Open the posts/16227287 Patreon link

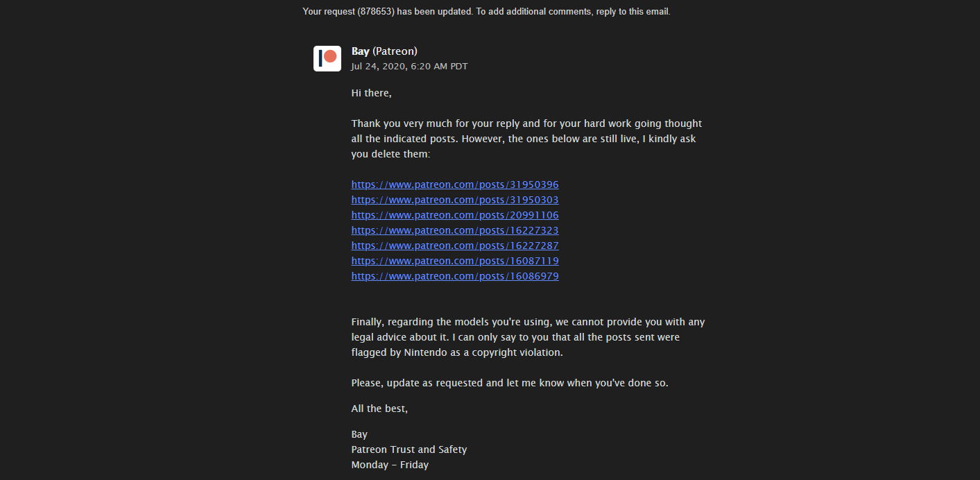pos(455,246)
